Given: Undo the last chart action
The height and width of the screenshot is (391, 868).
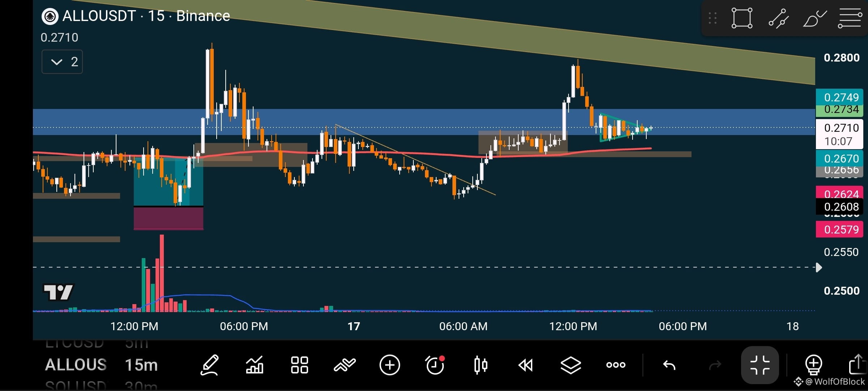Looking at the screenshot, I should [x=669, y=365].
